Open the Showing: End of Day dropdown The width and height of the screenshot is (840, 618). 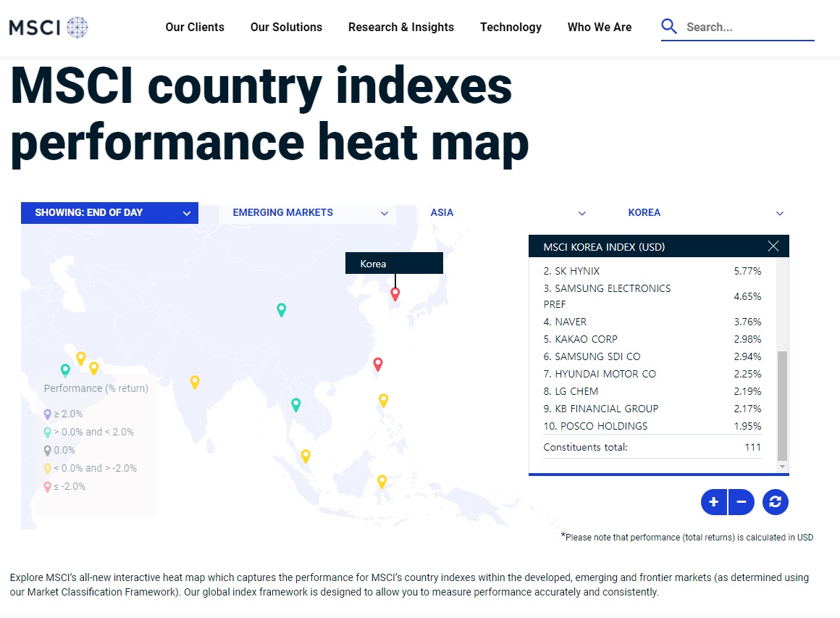tap(109, 213)
